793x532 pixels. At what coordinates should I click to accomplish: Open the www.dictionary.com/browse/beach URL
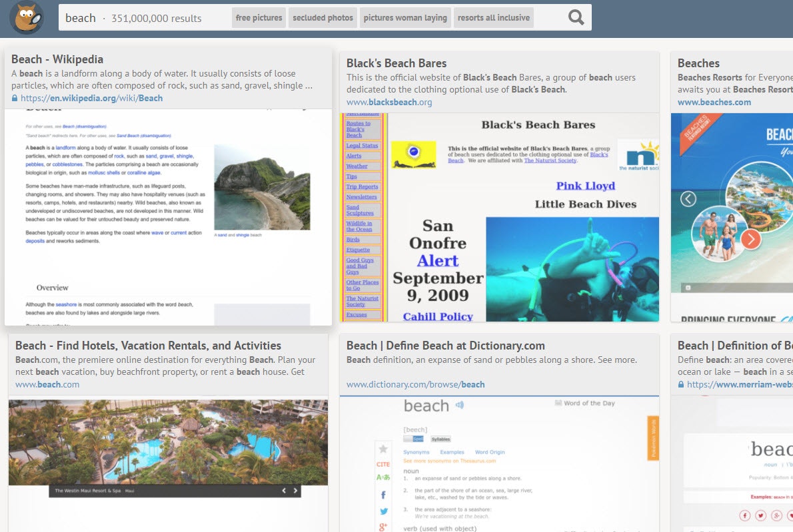[415, 384]
